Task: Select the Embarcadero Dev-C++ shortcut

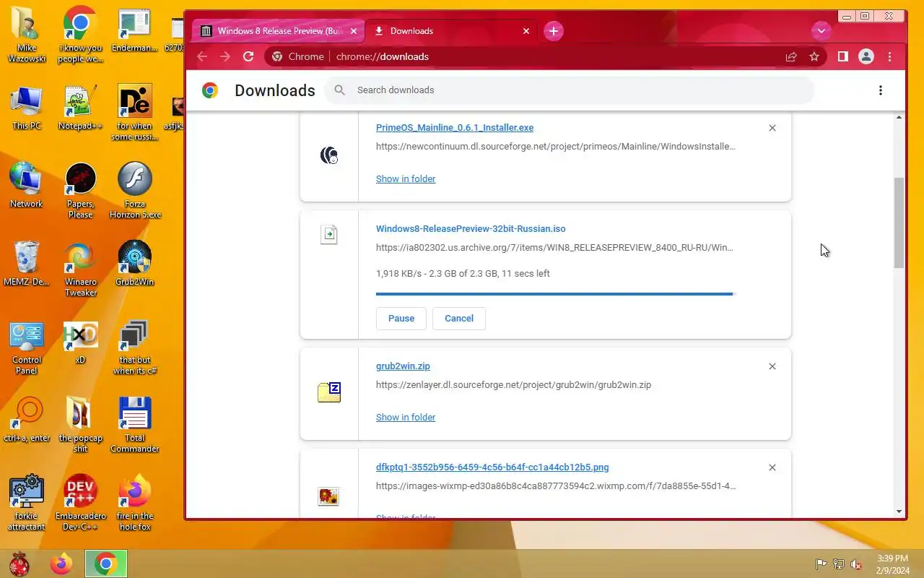Action: click(80, 503)
